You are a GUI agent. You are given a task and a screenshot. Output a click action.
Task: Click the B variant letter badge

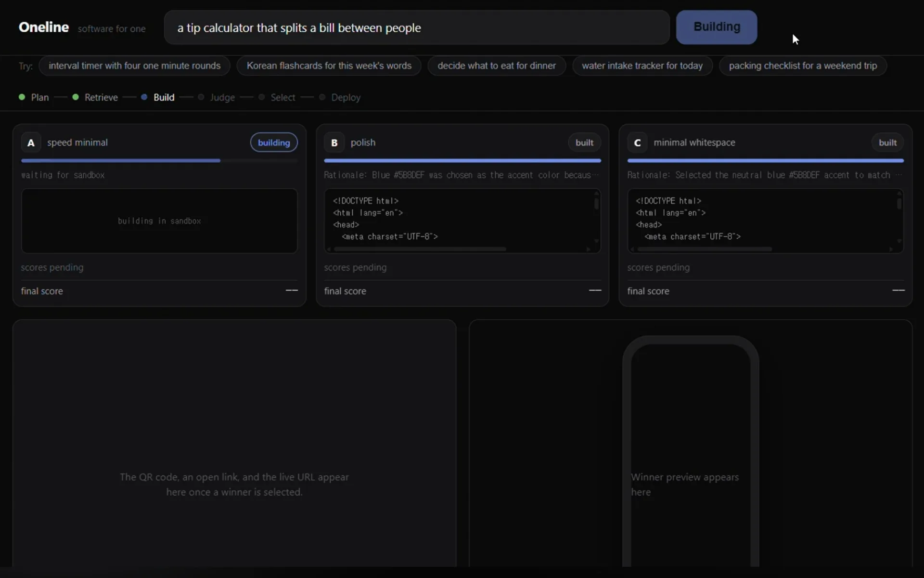[334, 143]
